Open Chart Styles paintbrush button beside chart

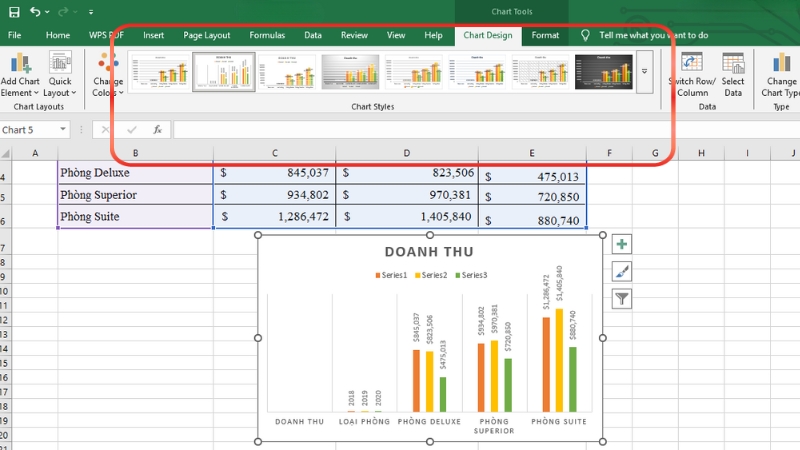pyautogui.click(x=622, y=271)
